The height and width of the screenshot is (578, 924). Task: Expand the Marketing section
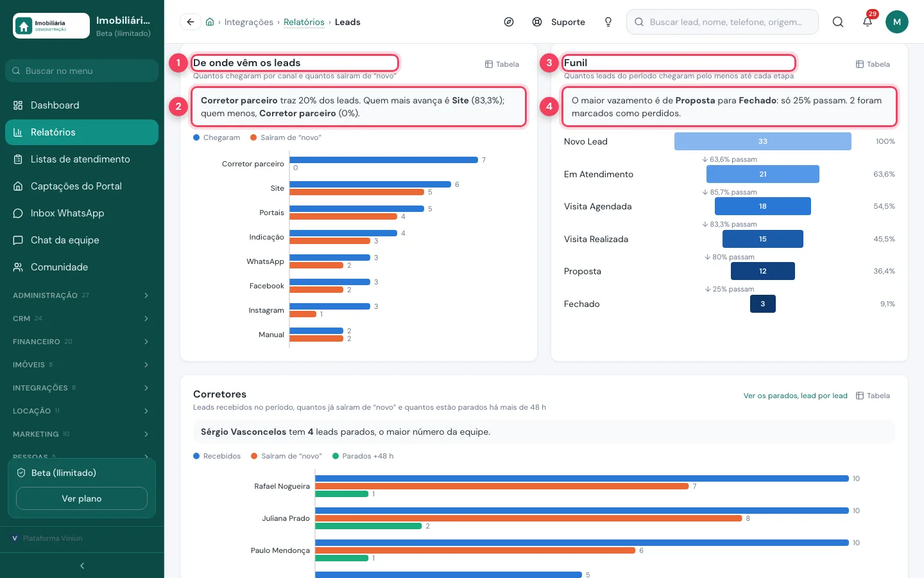81,434
